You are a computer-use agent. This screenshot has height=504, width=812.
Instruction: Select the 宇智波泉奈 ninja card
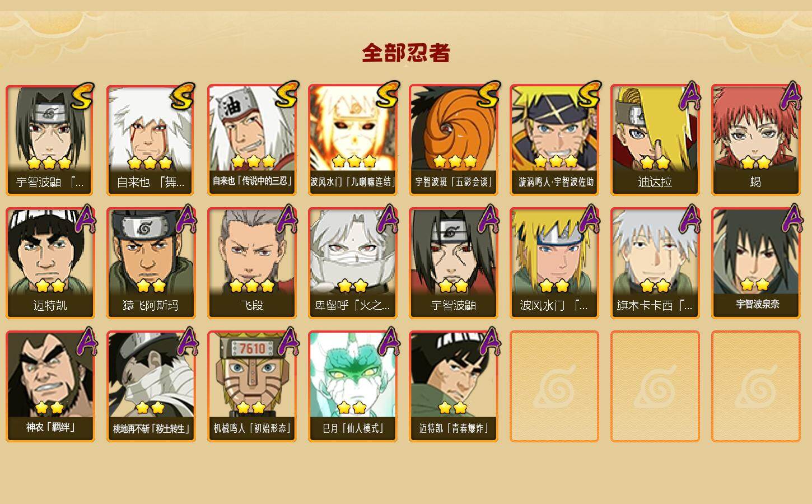pyautogui.click(x=755, y=263)
